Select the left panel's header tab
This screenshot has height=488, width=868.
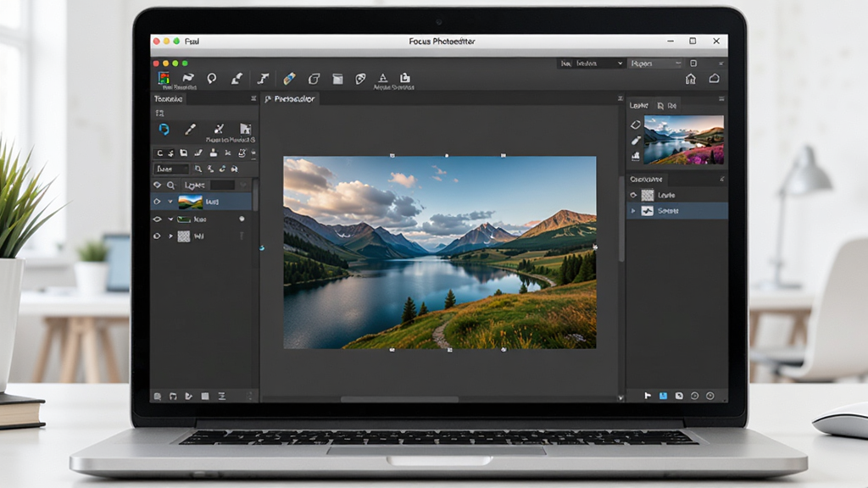(x=169, y=99)
